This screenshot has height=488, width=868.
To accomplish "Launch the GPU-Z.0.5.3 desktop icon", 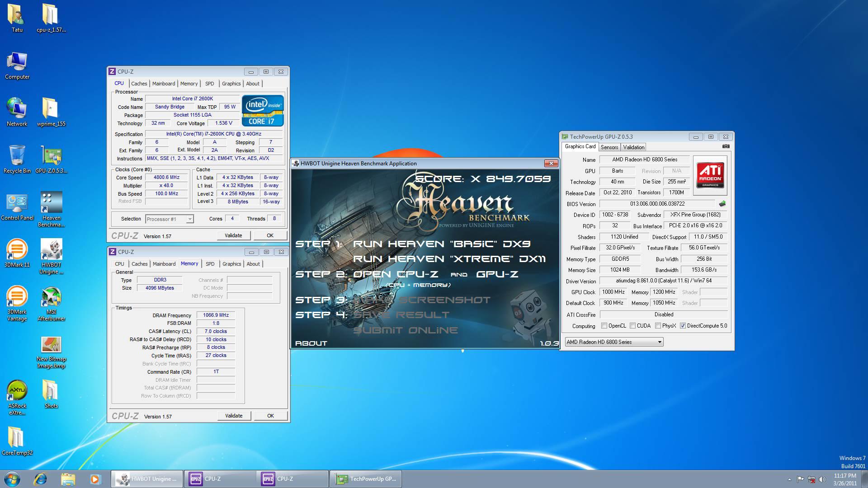I will point(51,159).
